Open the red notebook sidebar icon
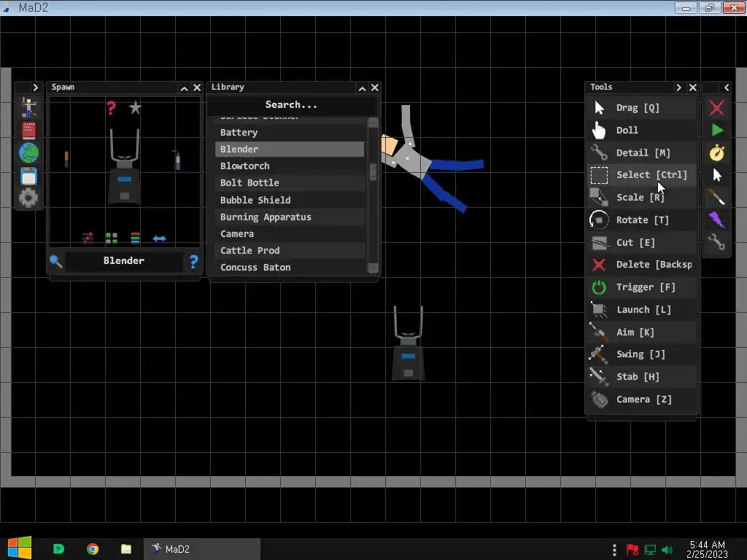This screenshot has width=747, height=560. point(28,131)
